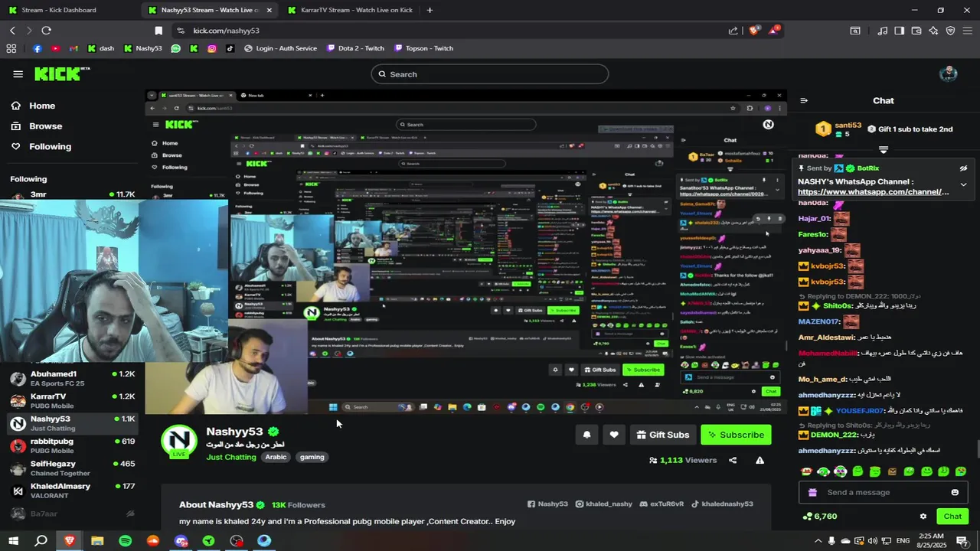Switch to KarrarTV Stream browser tab
The height and width of the screenshot is (551, 980).
point(351,10)
